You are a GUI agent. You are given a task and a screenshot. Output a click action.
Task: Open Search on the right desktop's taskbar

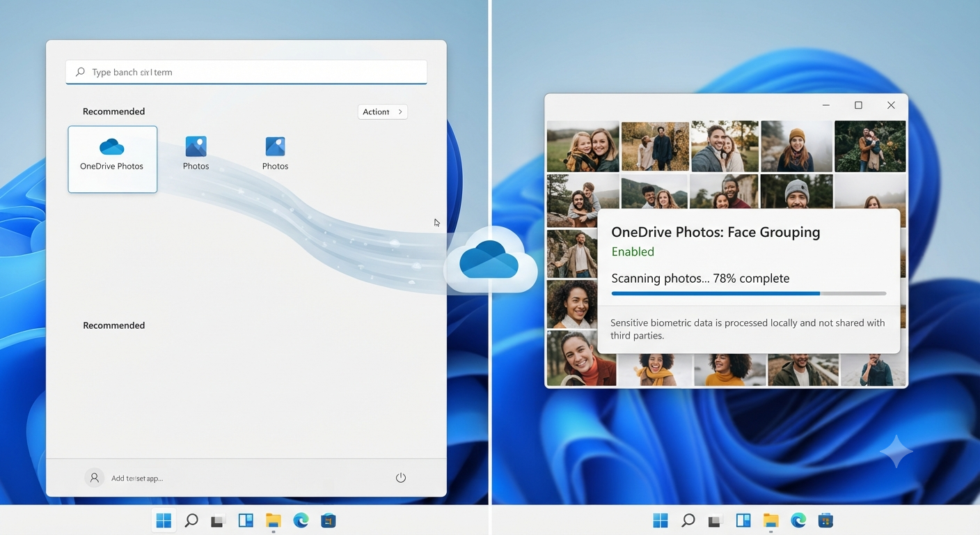[x=688, y=520]
